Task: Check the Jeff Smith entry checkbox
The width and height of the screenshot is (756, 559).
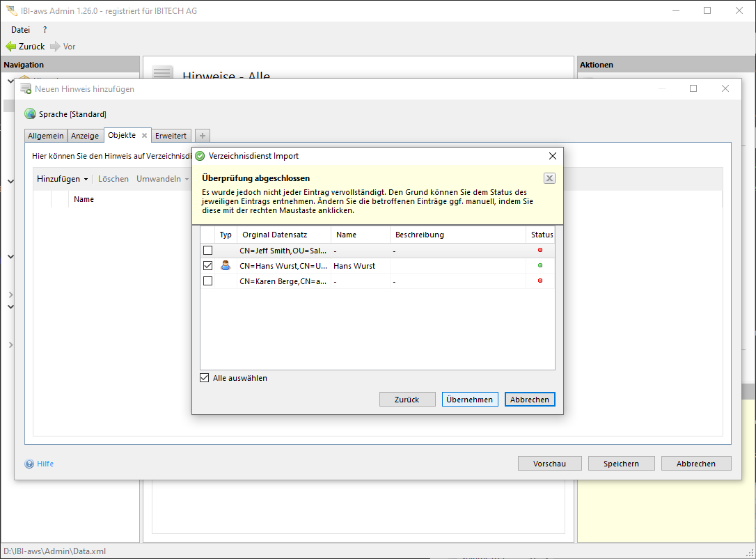Action: pos(207,250)
